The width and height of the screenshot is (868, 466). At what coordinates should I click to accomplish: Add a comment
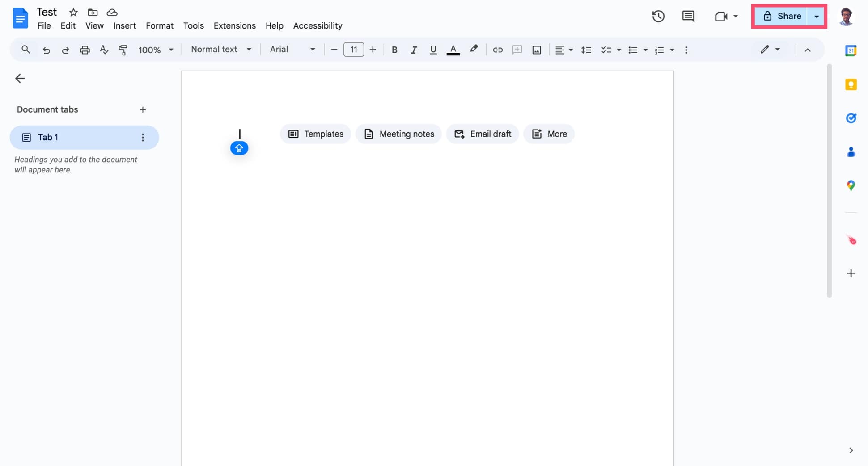pyautogui.click(x=517, y=50)
